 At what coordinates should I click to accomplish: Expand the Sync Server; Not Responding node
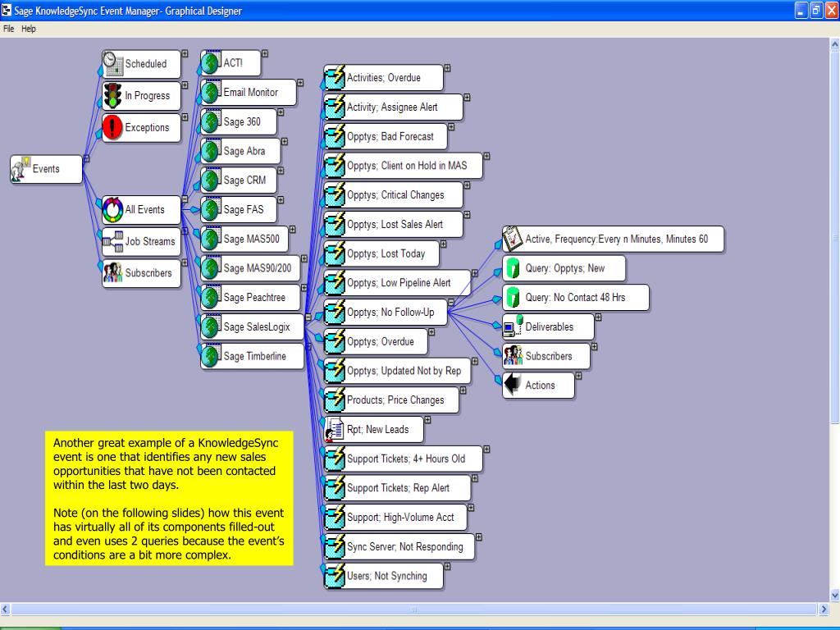tap(479, 536)
